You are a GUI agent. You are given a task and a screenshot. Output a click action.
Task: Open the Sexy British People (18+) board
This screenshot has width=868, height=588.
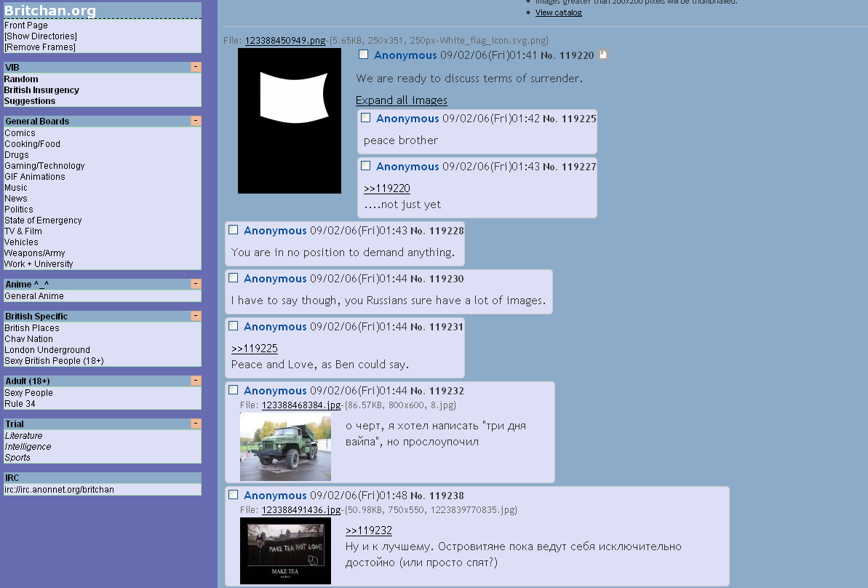[x=55, y=361]
